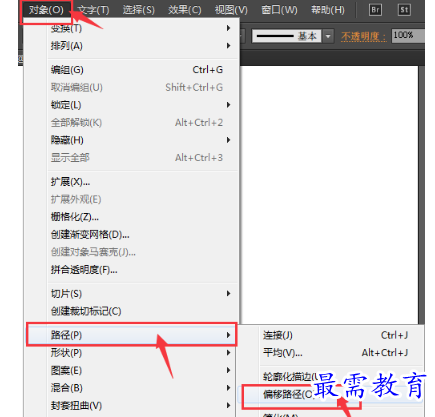Open Adobe Stock via St icon
The width and height of the screenshot is (435, 417).
(404, 10)
